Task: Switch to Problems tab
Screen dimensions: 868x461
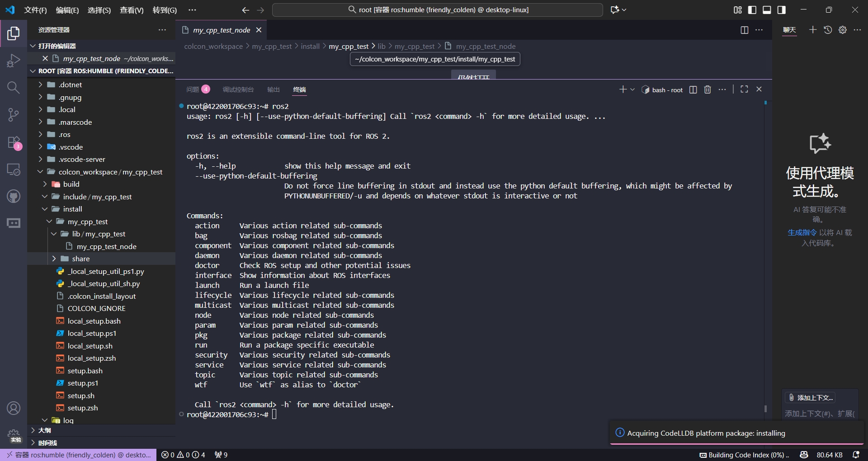Action: coord(198,89)
